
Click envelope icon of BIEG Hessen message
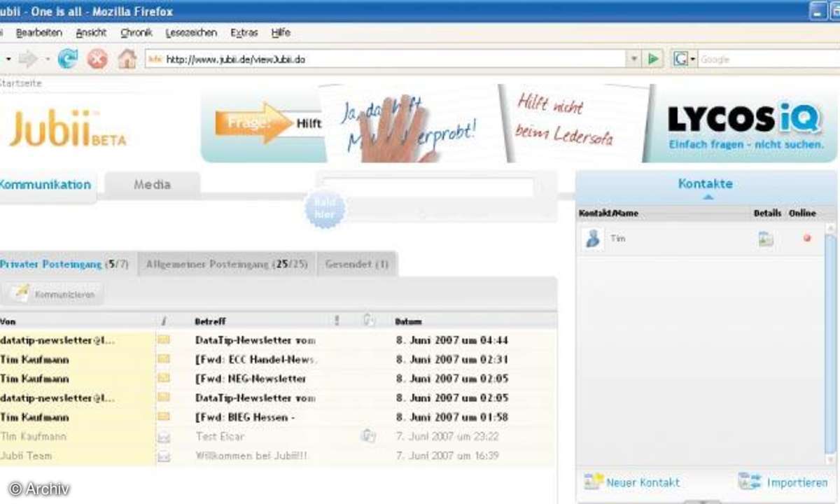pyautogui.click(x=164, y=416)
